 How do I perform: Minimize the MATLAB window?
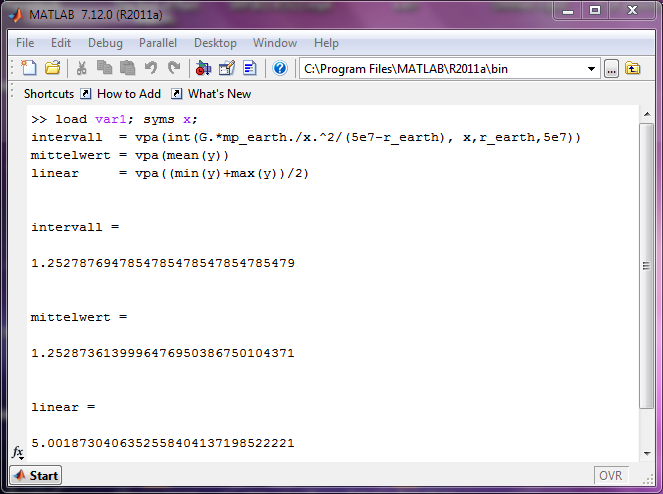568,11
